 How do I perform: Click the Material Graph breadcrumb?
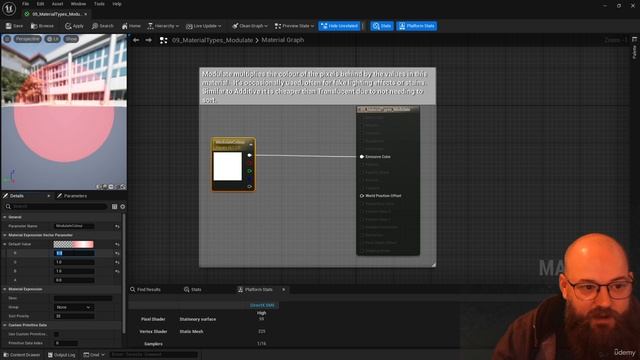pyautogui.click(x=282, y=40)
